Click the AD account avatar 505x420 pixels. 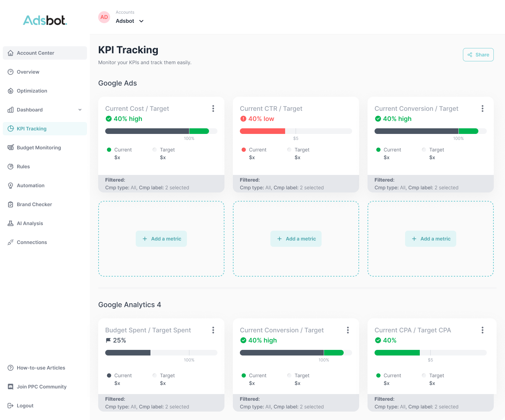click(x=104, y=17)
